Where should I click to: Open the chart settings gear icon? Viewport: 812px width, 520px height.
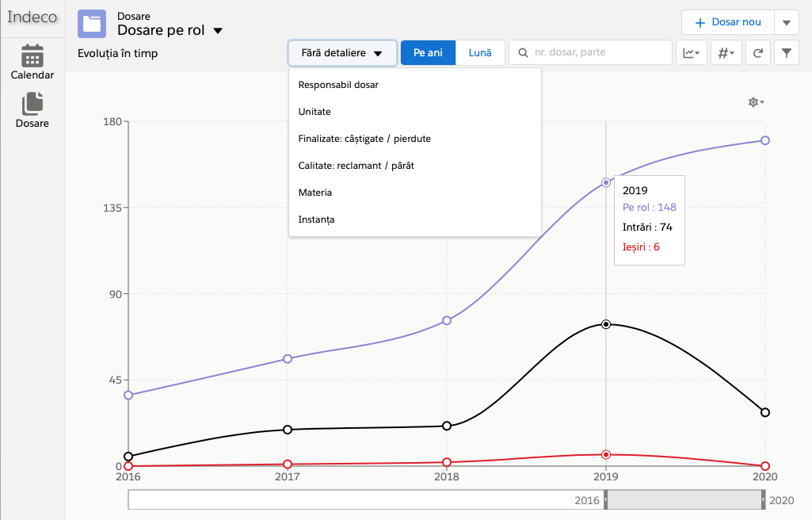pyautogui.click(x=755, y=102)
